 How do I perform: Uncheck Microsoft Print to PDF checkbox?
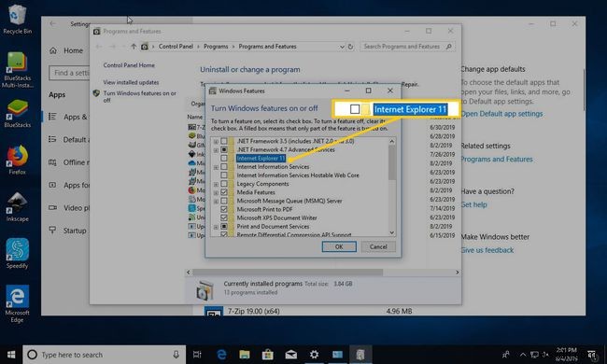point(224,209)
